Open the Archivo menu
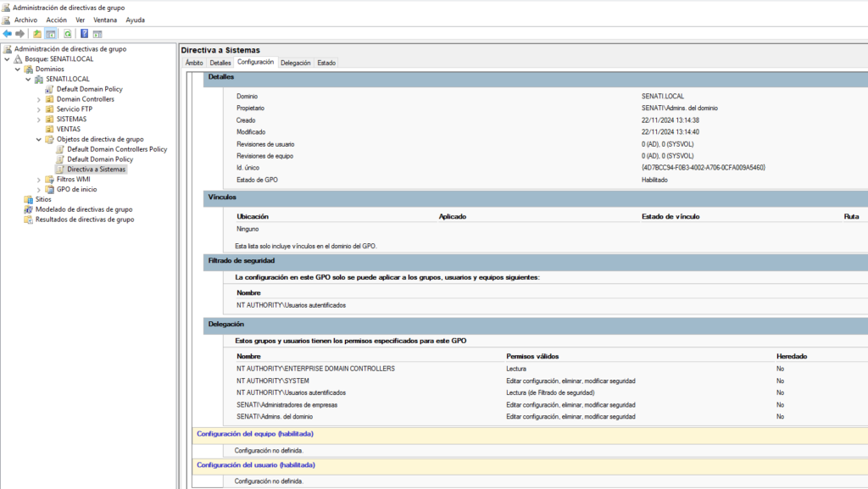 (x=25, y=19)
